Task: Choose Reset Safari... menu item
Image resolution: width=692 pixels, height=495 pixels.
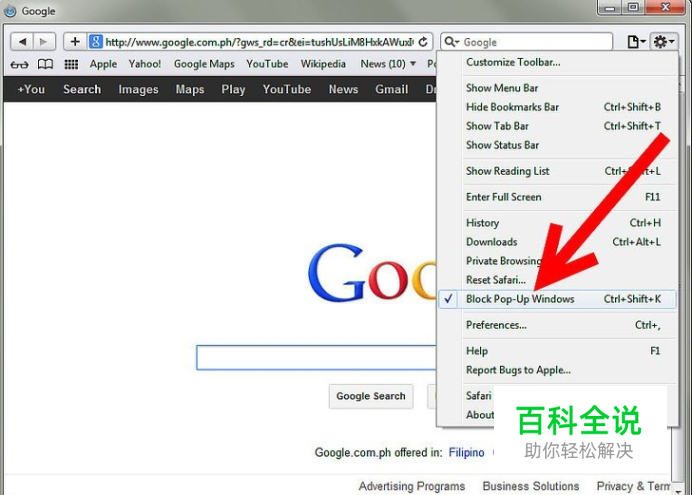Action: pos(557,280)
